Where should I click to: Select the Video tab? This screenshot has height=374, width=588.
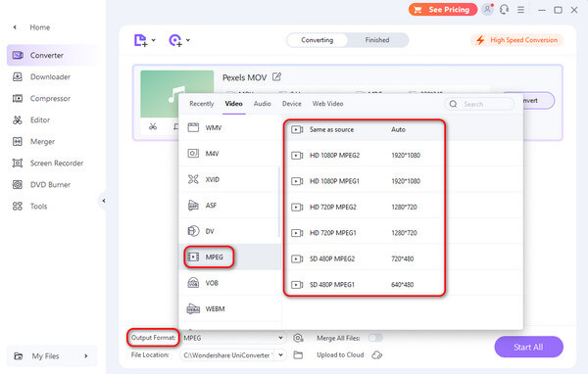[x=233, y=104]
